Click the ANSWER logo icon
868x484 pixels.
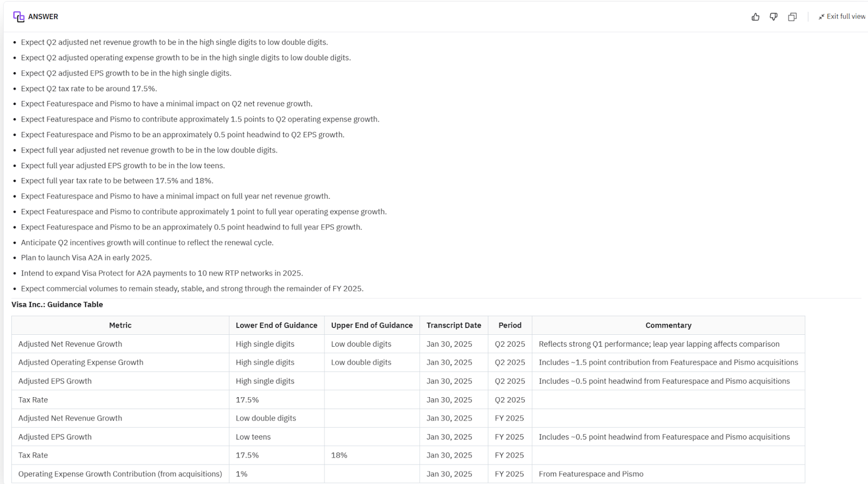tap(19, 17)
